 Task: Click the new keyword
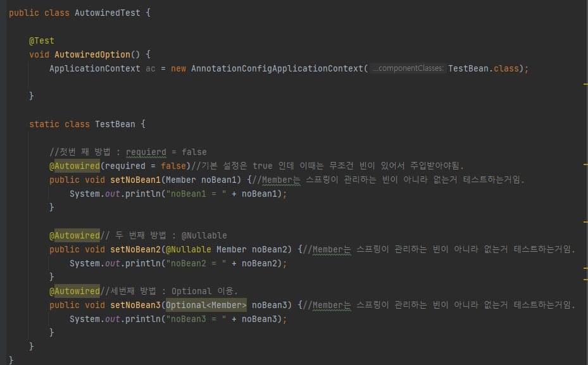[x=178, y=68]
